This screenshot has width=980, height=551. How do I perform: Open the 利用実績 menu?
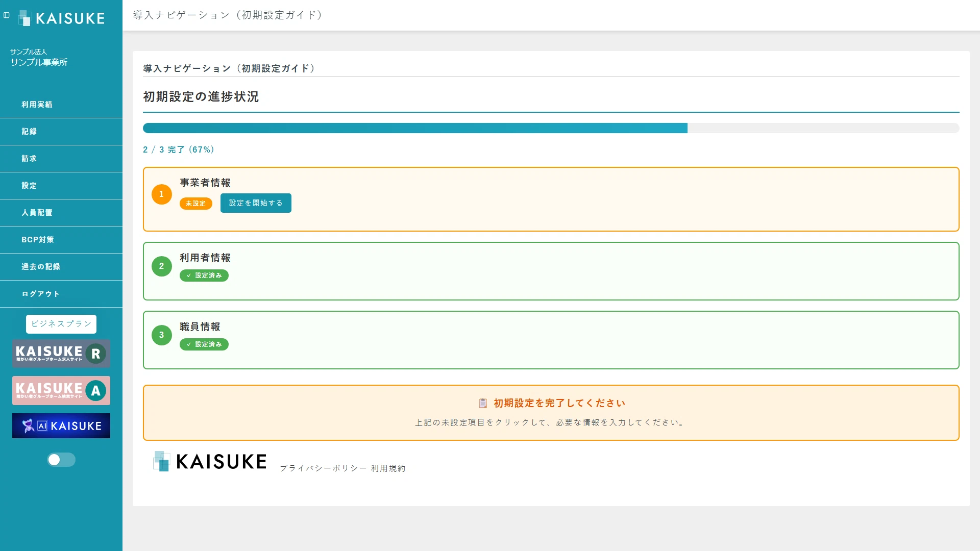tap(61, 105)
